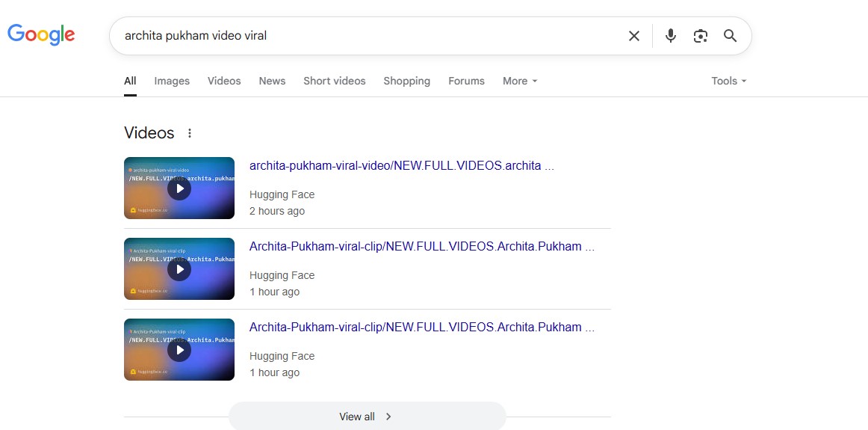Open the Short videos tab
868x430 pixels.
point(335,81)
